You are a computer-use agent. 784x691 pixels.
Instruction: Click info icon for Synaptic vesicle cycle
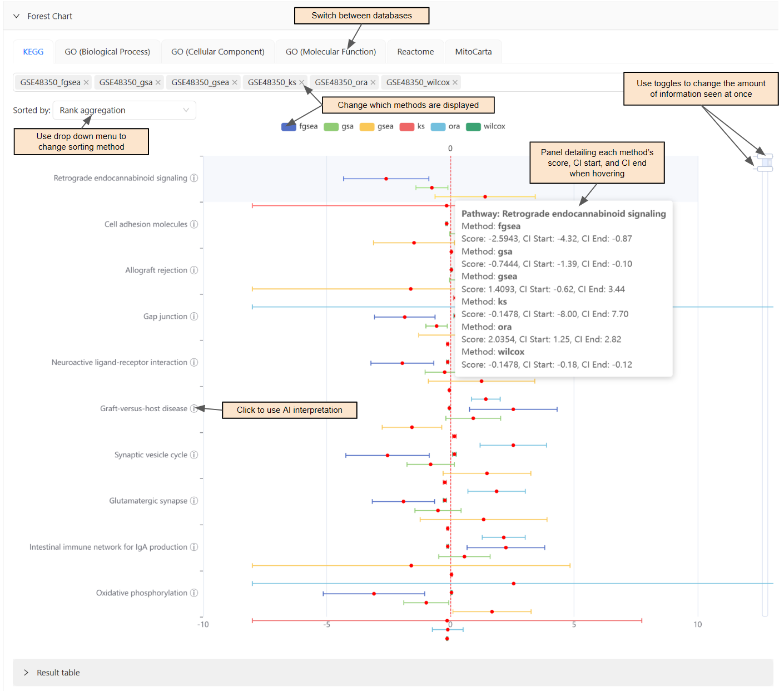[194, 455]
